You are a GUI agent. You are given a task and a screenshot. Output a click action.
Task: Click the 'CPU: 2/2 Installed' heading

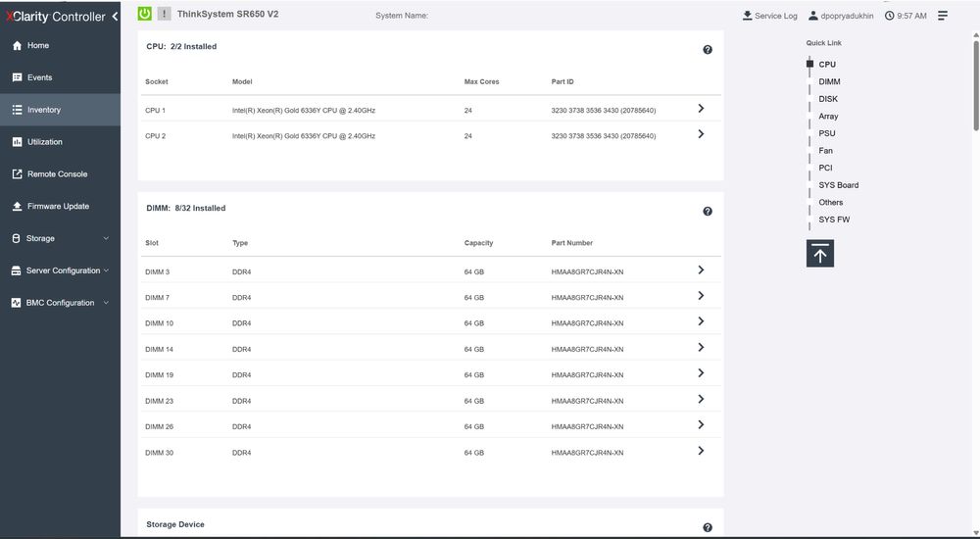click(181, 46)
